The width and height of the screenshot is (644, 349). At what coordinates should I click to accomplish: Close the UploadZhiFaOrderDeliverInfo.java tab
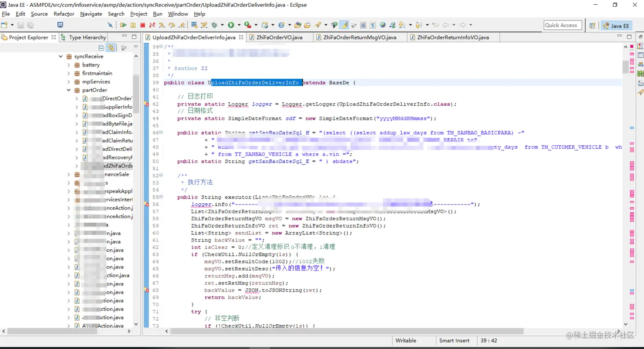(241, 37)
